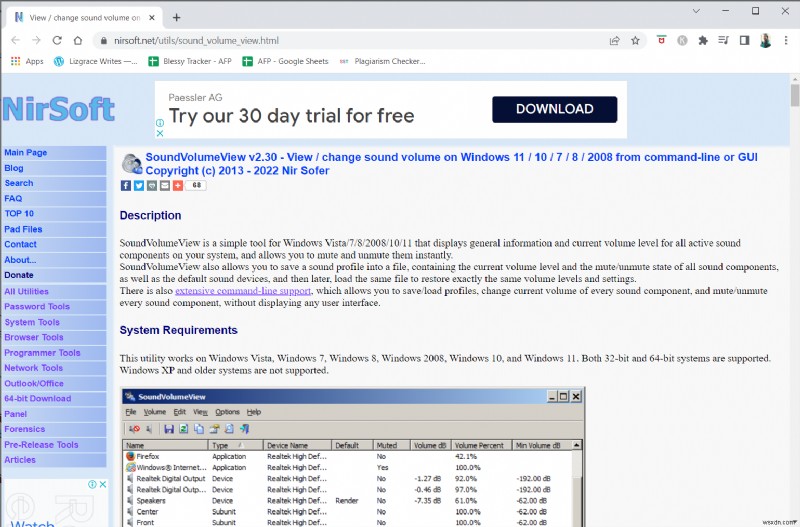Open the browser home page
Viewport: 800px width, 527px height.
coord(78,40)
